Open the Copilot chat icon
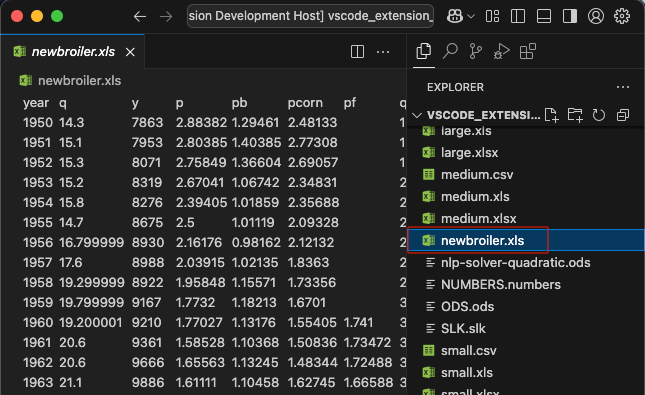The width and height of the screenshot is (645, 395). click(455, 16)
